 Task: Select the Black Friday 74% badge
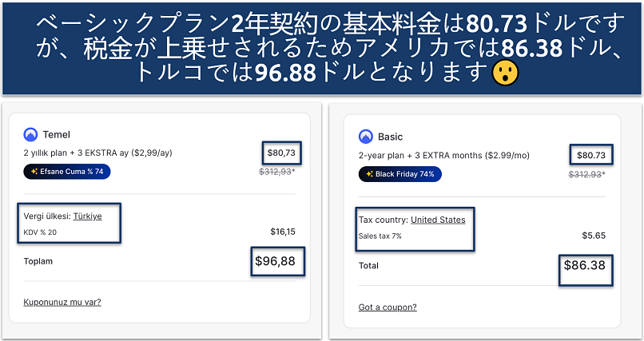click(x=400, y=173)
